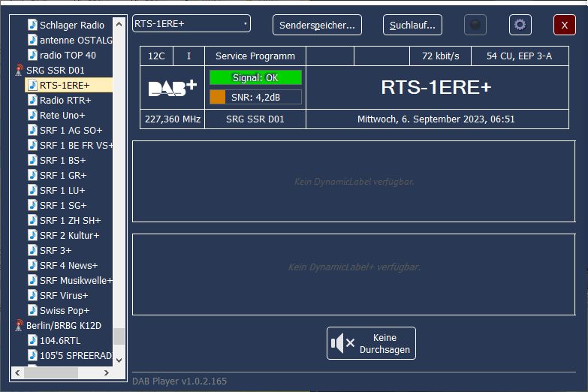This screenshot has width=588, height=392.
Task: Click the music note icon beside SRF 1 SG+
Action: tap(32, 205)
